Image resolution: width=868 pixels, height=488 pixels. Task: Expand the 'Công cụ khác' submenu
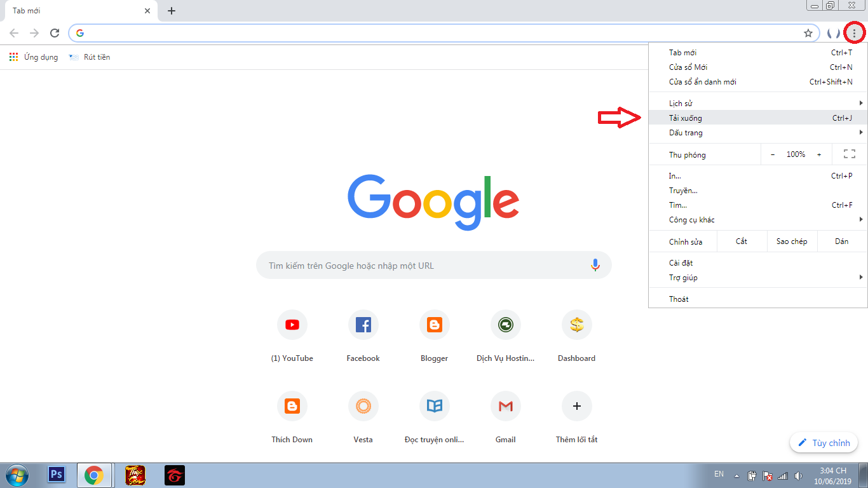758,220
